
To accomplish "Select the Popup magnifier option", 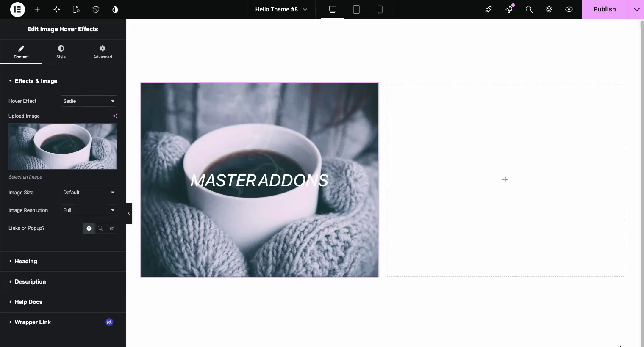I will pos(100,229).
